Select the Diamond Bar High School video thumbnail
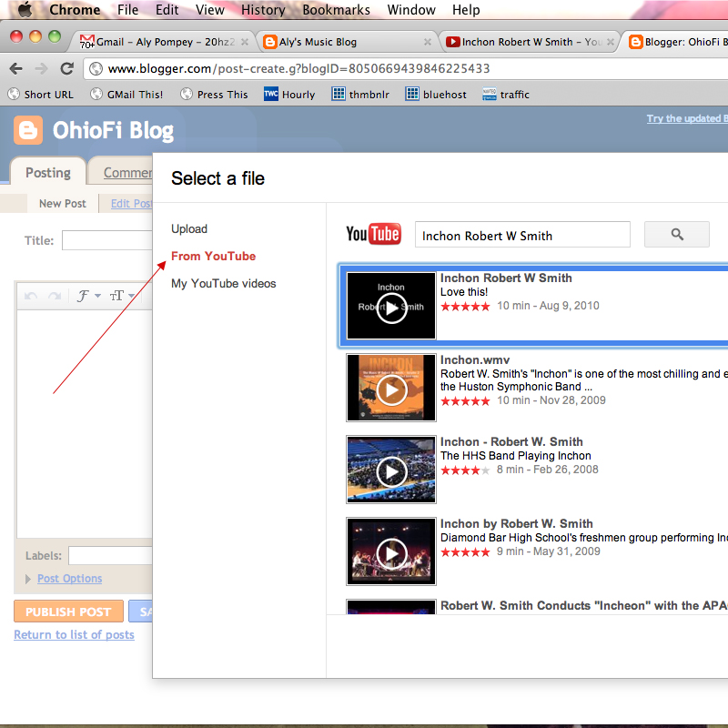Screen dimensions: 728x728 click(x=391, y=551)
